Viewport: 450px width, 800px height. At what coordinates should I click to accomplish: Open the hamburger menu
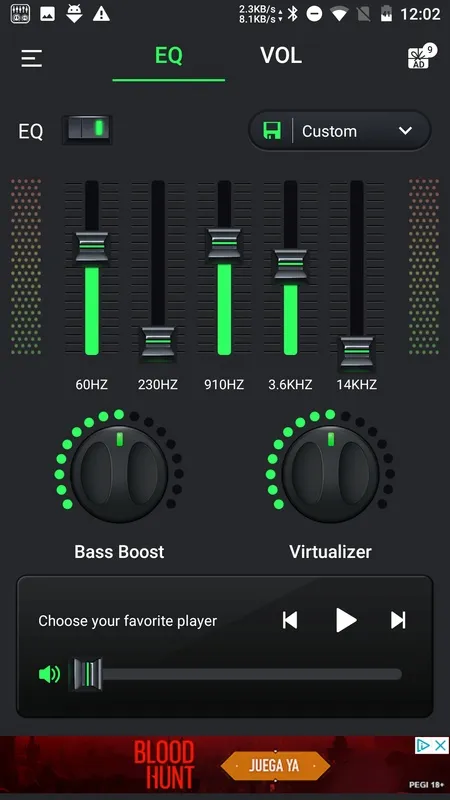[32, 58]
